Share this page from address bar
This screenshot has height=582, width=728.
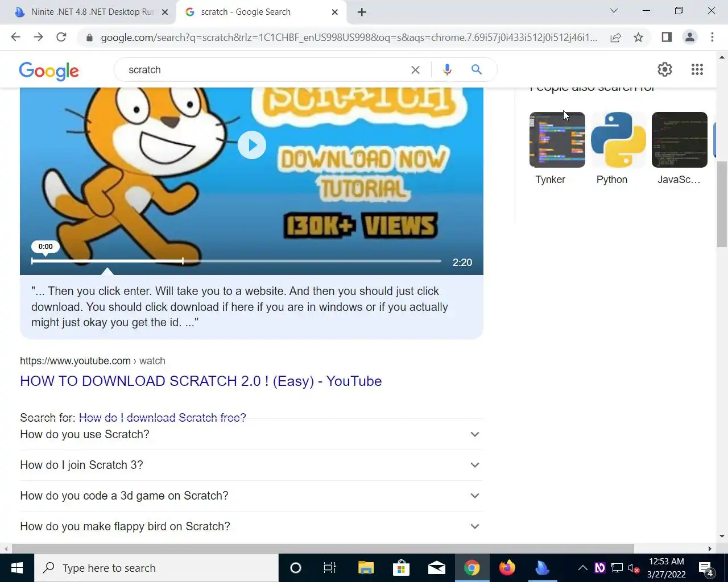click(615, 38)
